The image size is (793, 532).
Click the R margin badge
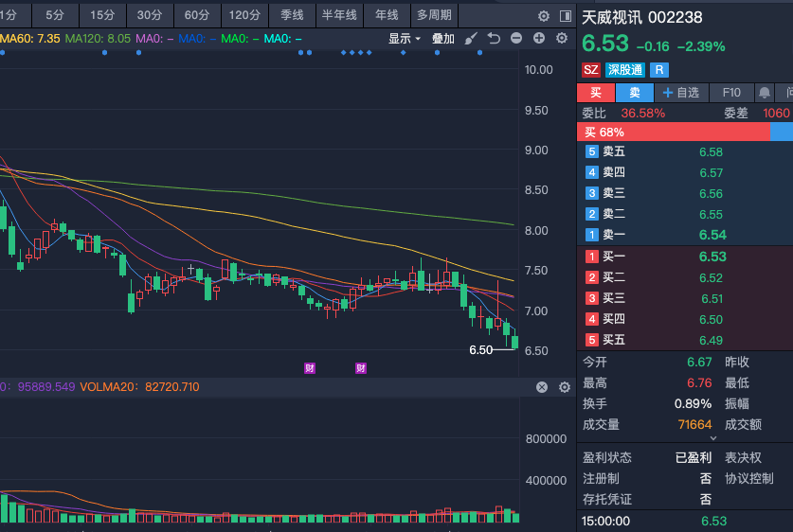[659, 70]
